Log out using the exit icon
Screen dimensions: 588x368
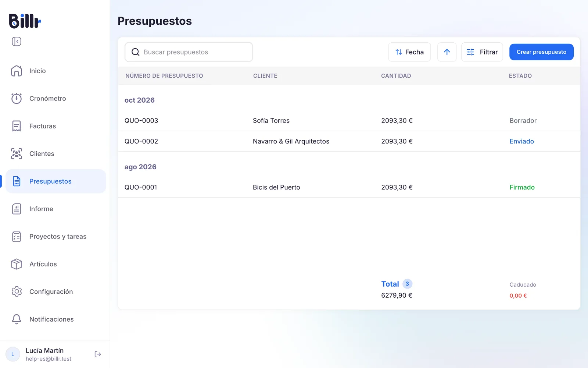click(98, 354)
